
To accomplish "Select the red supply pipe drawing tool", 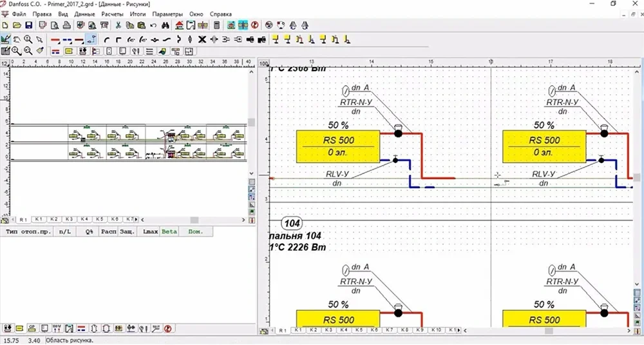I will point(55,39).
